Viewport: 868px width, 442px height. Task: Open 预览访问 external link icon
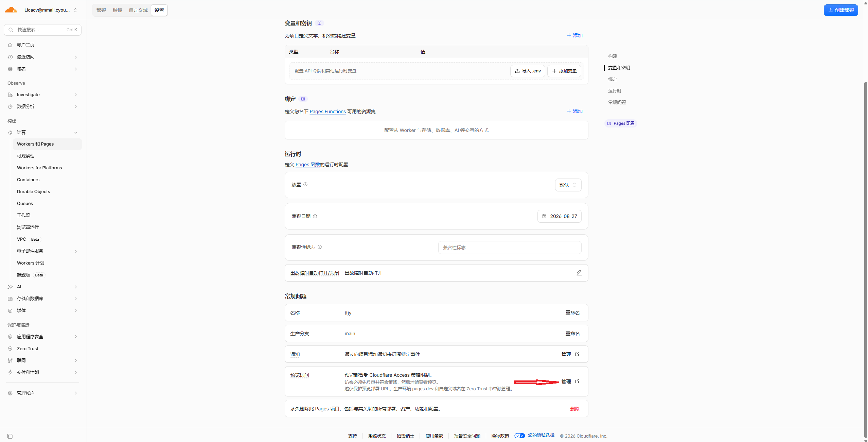click(577, 381)
